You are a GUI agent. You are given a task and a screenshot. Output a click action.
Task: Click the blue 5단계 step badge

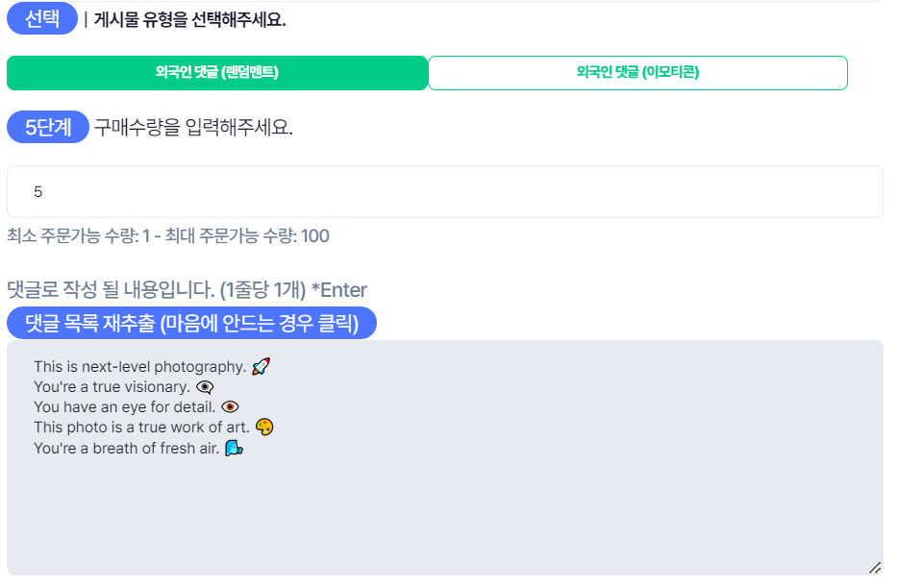(48, 127)
